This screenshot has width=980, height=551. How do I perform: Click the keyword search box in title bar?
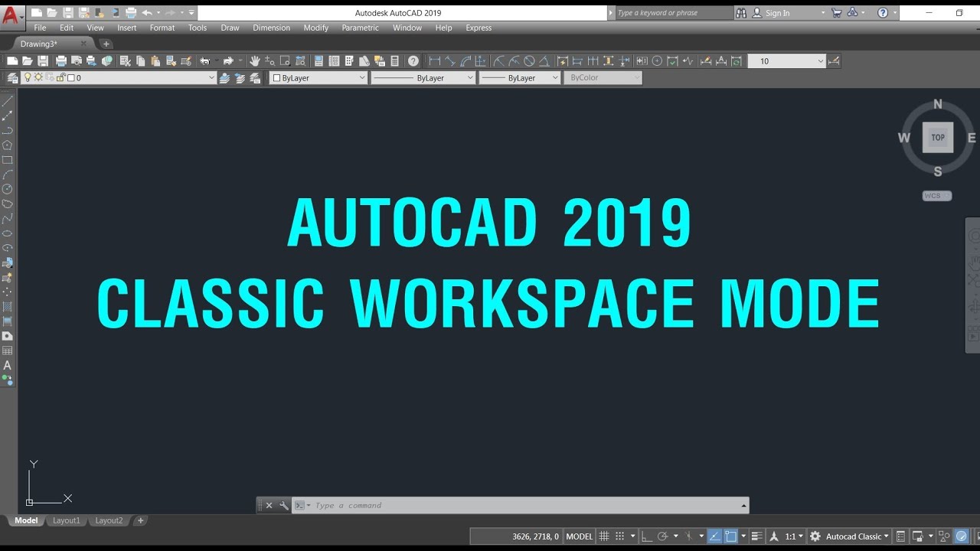tap(674, 13)
